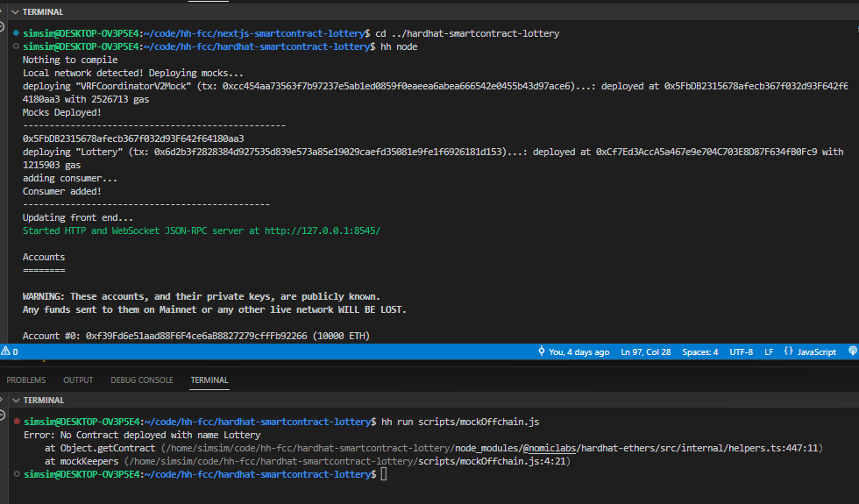Click the 'Consumer added!' output line
Screen dimensions: 859x504
(62, 191)
